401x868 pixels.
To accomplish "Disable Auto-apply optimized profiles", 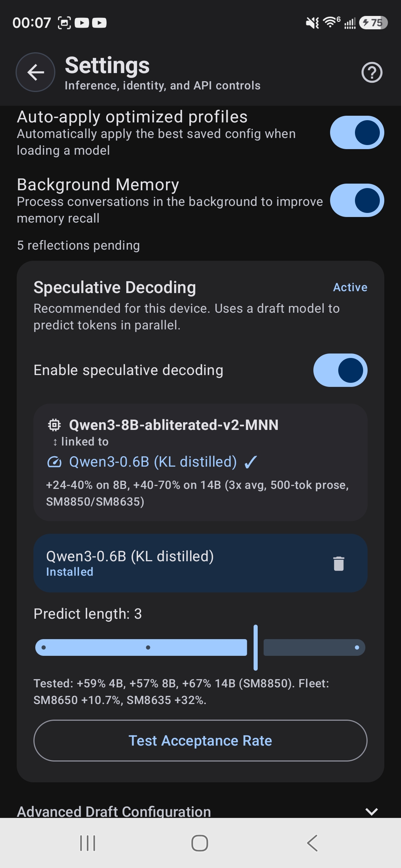I will [x=357, y=133].
